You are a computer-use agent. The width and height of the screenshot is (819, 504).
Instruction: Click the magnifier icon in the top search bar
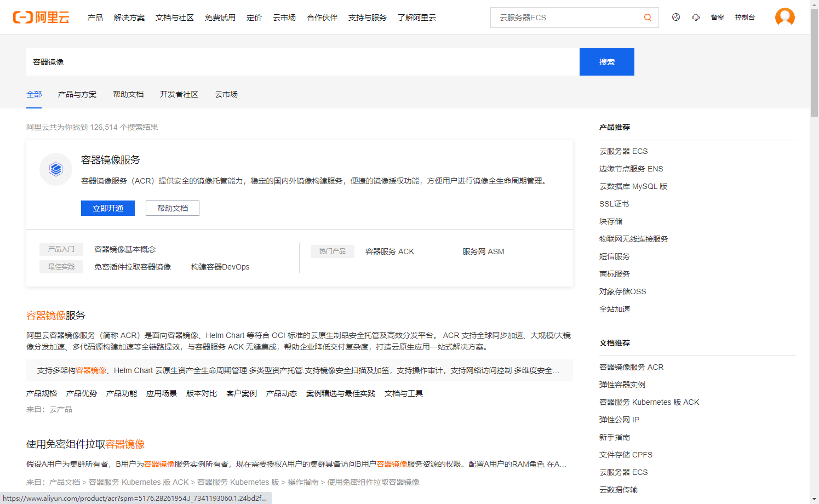pyautogui.click(x=647, y=17)
